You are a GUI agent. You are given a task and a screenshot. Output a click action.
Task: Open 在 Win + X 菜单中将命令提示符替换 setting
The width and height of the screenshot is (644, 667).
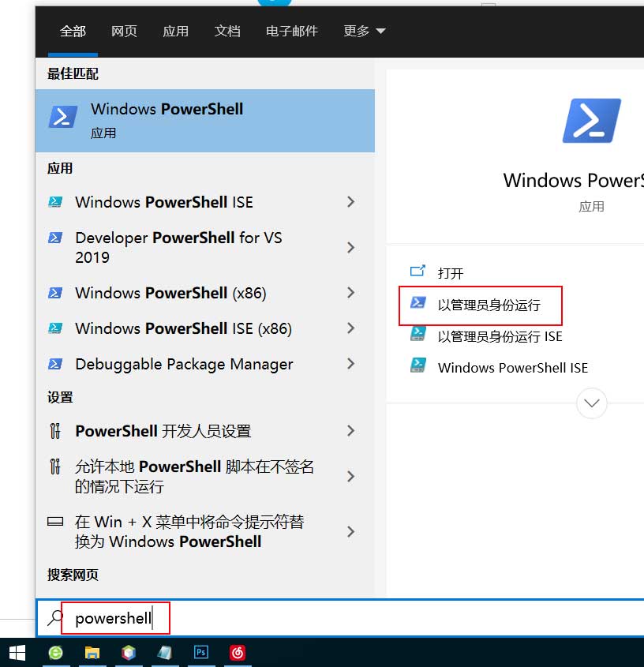tap(205, 532)
